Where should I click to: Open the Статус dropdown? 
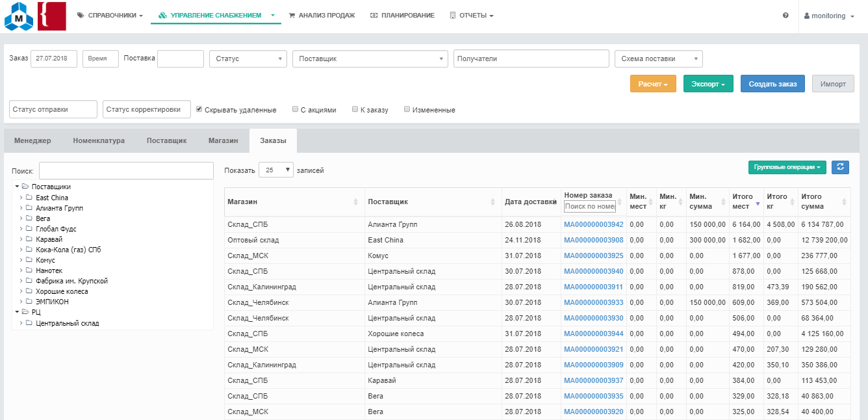point(248,59)
